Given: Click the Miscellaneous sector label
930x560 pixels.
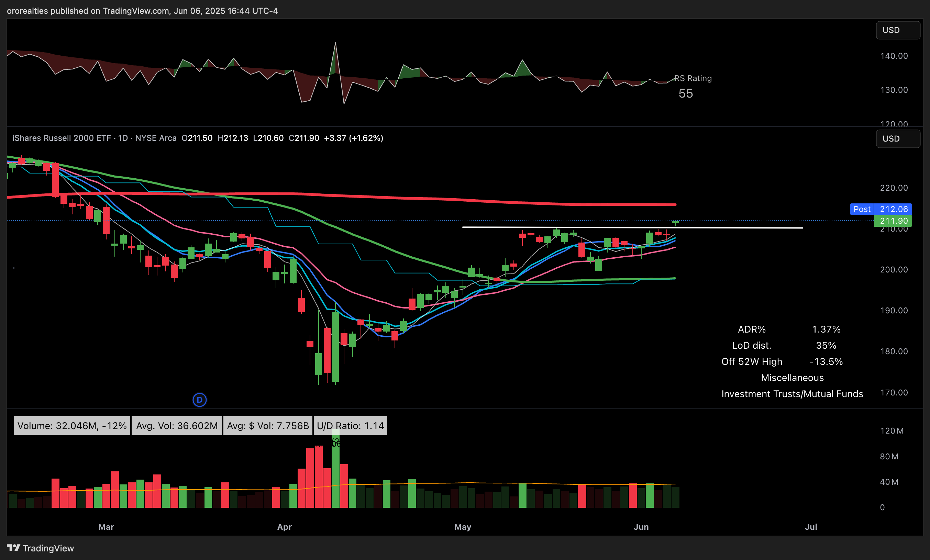Looking at the screenshot, I should [792, 378].
